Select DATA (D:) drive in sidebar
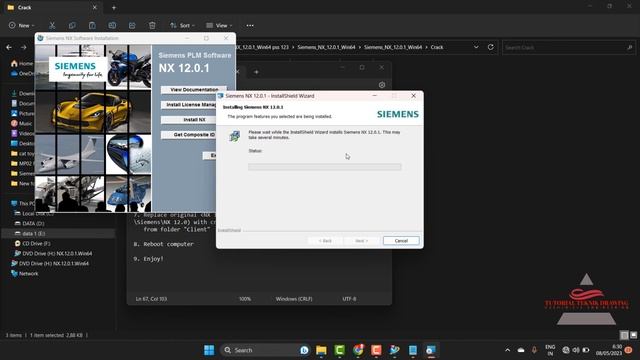640x360 pixels. [x=29, y=223]
